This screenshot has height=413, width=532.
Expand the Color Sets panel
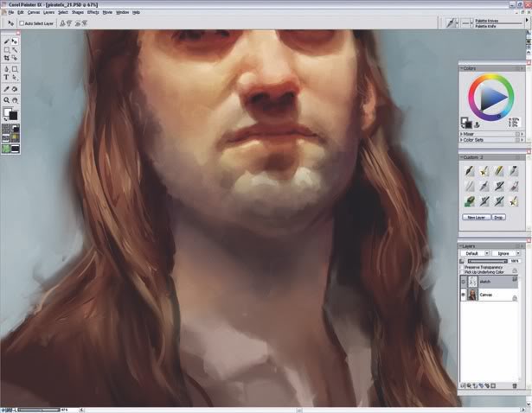462,140
